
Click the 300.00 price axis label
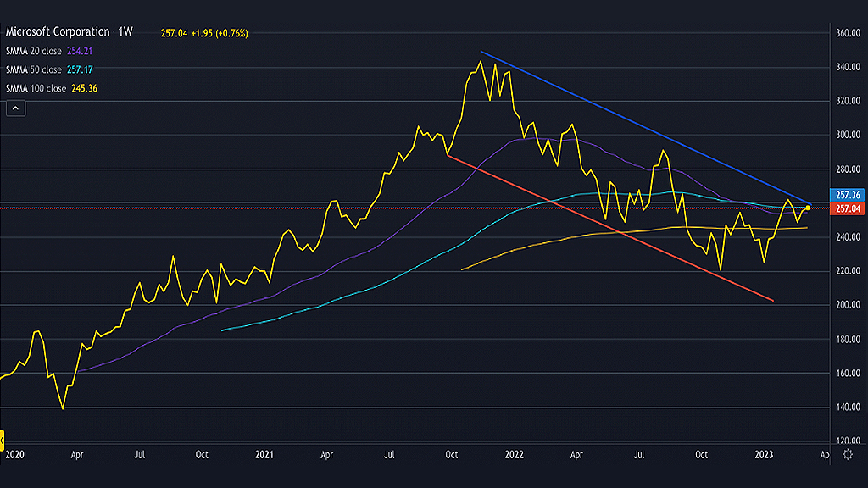click(x=848, y=135)
